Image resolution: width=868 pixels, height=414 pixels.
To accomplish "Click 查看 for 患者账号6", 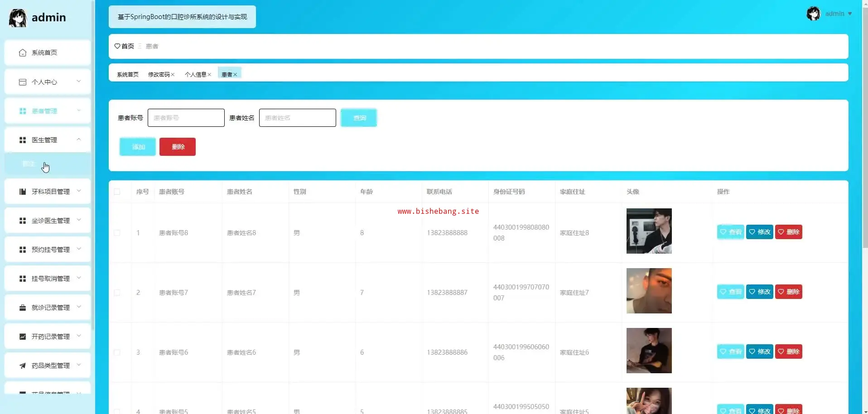I will point(731,351).
